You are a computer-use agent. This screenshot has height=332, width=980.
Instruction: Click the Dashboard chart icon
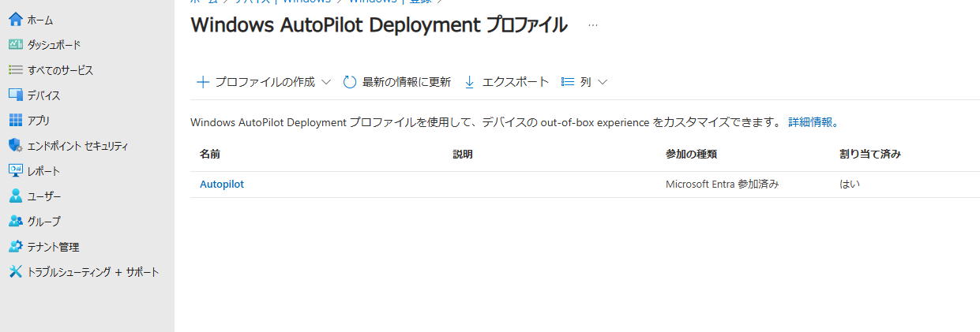point(16,44)
